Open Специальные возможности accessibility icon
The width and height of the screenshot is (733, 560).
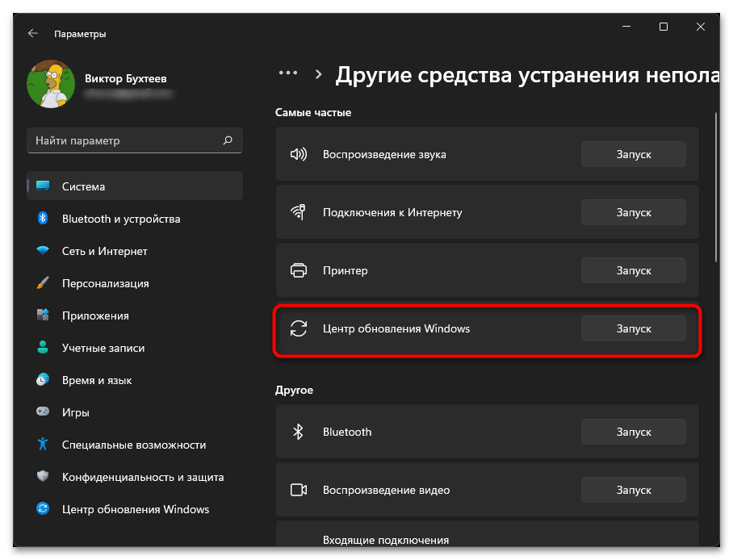coord(43,444)
